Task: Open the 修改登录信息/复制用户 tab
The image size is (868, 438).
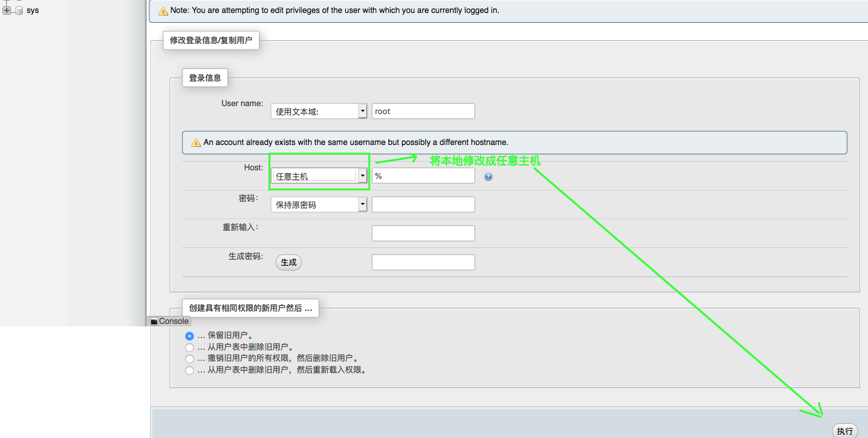Action: click(211, 40)
